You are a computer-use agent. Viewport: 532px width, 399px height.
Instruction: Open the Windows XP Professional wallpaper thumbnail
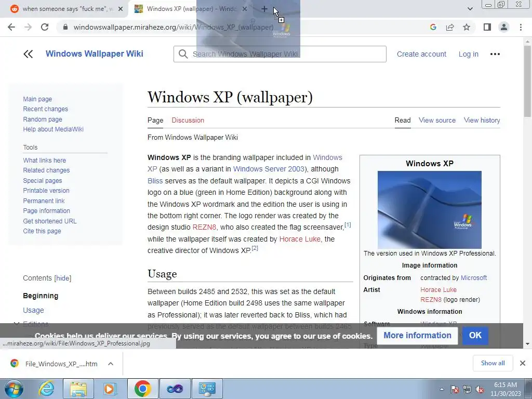tap(430, 210)
